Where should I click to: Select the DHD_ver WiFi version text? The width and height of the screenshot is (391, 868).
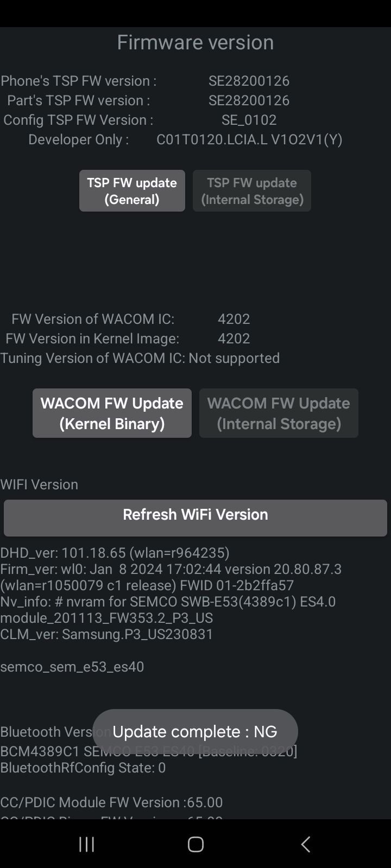tap(115, 552)
